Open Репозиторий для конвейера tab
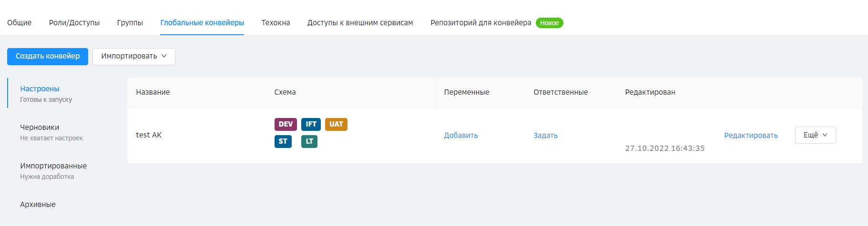 click(480, 23)
